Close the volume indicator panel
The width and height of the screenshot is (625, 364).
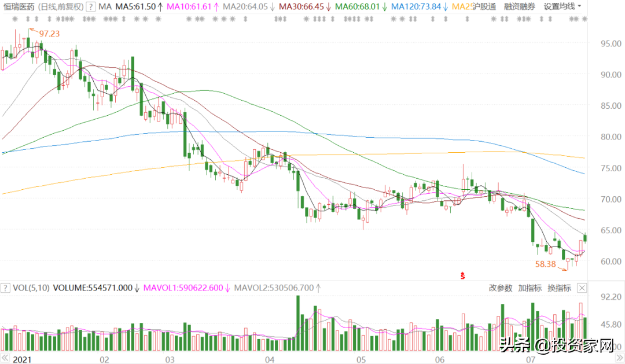pos(582,288)
